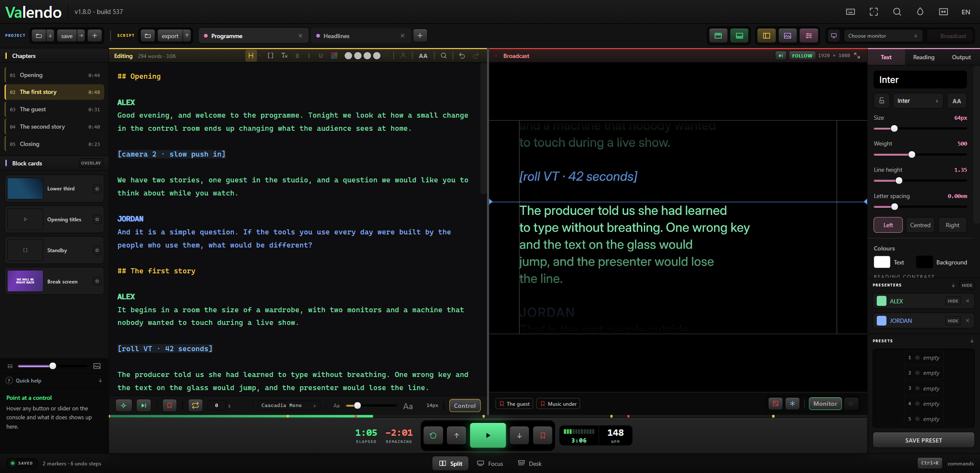Viewport: 980px width, 473px height.
Task: Add a new script tab
Action: [420, 36]
